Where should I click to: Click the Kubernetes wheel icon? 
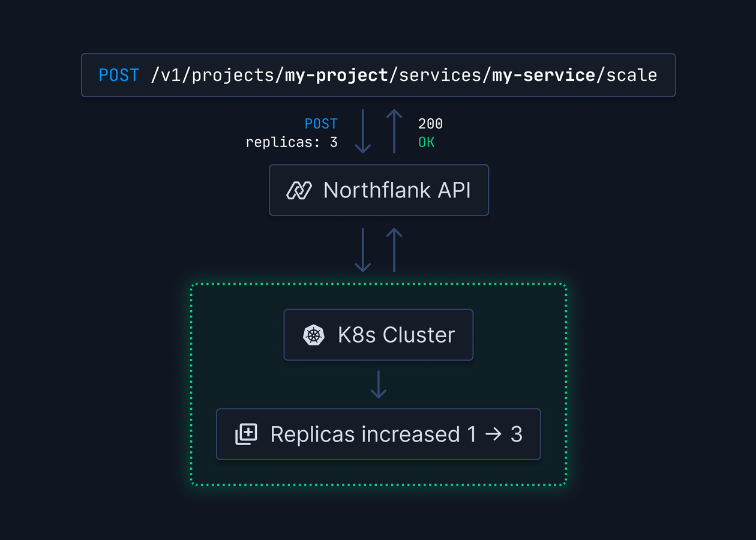click(x=314, y=335)
